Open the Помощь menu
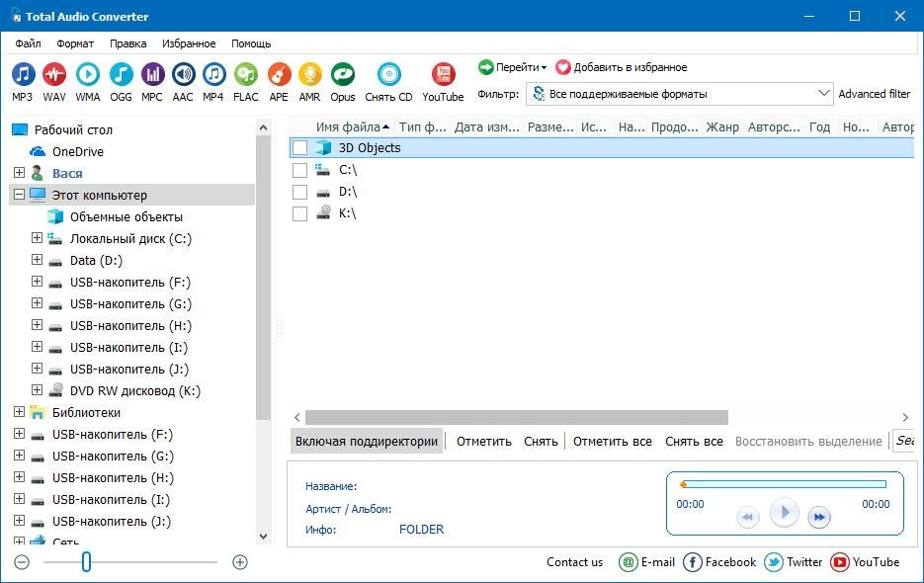924x583 pixels. (251, 43)
